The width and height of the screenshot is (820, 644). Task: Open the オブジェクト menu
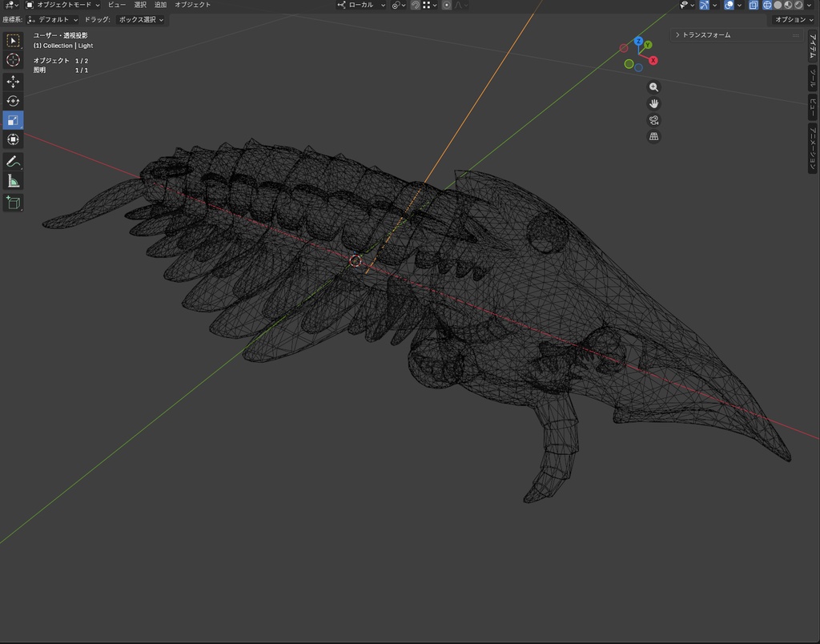192,5
